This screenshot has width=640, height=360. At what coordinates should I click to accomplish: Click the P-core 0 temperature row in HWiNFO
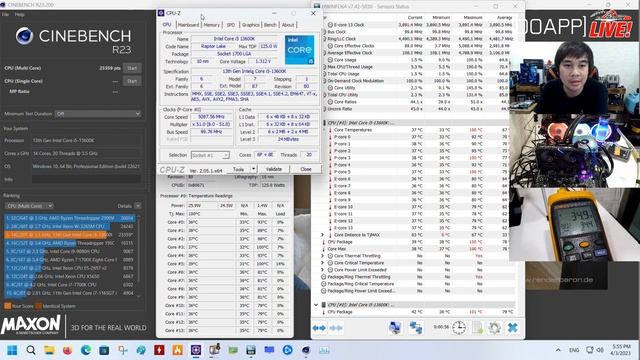point(418,137)
